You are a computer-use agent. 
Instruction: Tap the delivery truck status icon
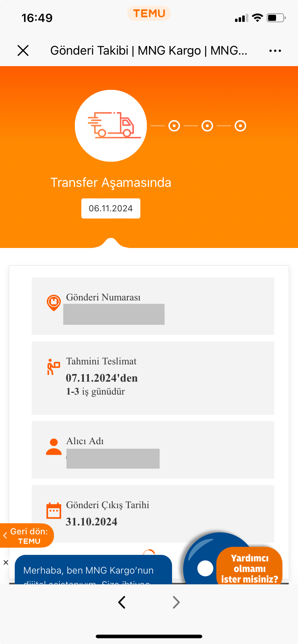pos(111,126)
